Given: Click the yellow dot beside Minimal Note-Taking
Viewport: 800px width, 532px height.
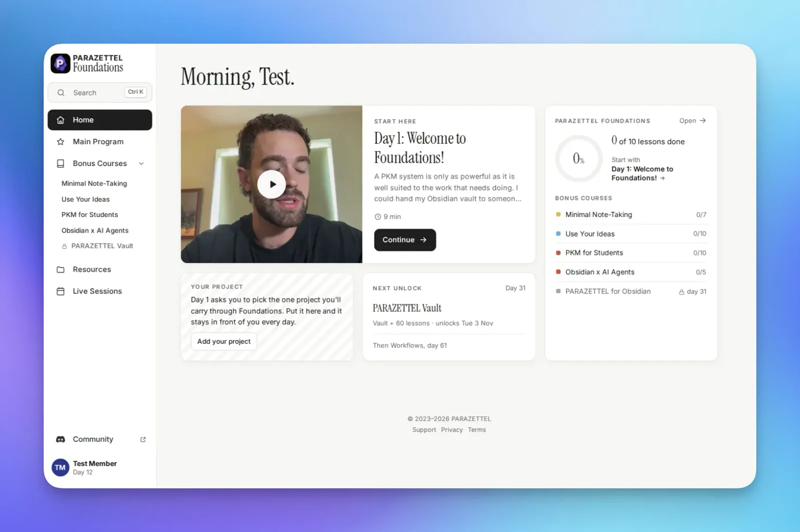Looking at the screenshot, I should (x=558, y=214).
